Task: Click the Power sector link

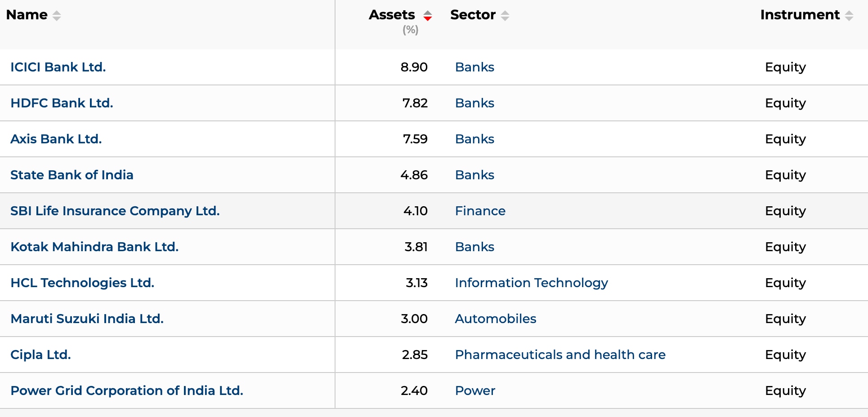Action: [x=475, y=390]
